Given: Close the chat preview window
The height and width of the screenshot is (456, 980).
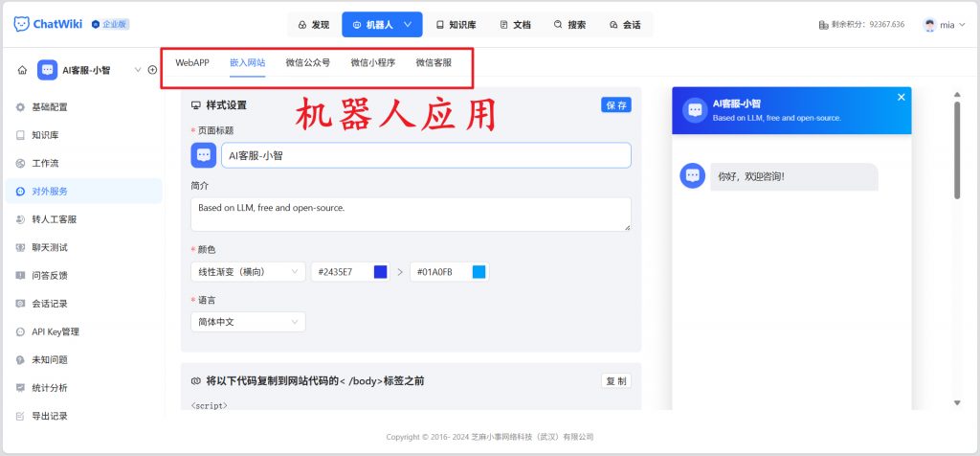Looking at the screenshot, I should (901, 97).
